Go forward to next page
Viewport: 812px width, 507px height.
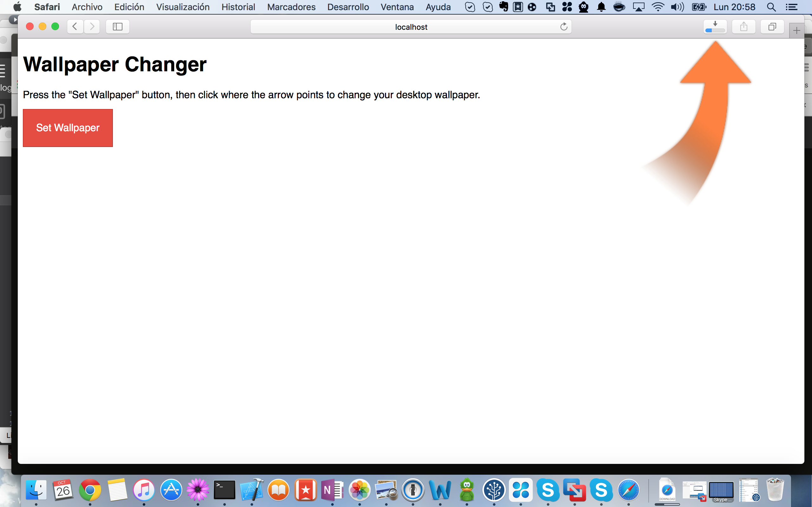[92, 27]
